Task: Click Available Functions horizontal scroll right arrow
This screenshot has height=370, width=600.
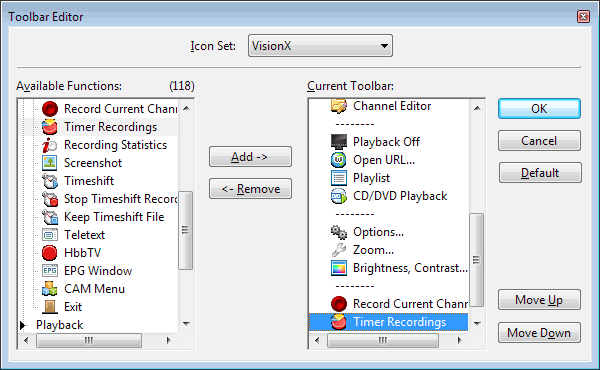Action: 169,340
